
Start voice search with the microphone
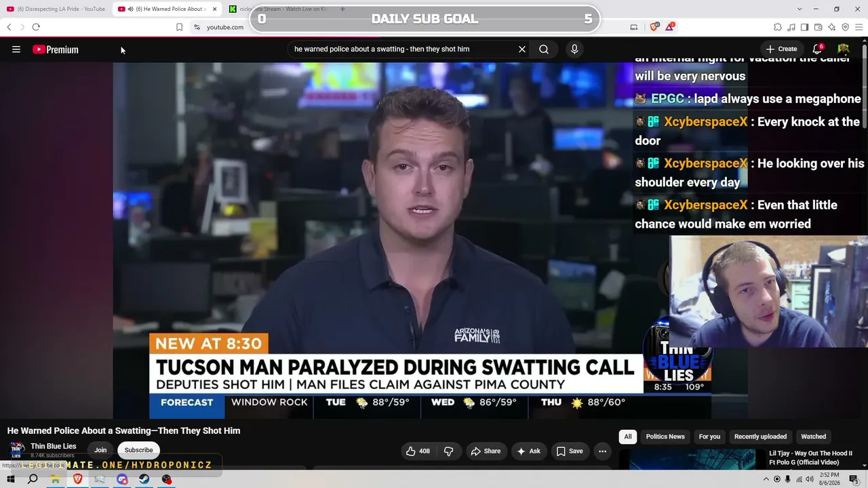click(574, 49)
